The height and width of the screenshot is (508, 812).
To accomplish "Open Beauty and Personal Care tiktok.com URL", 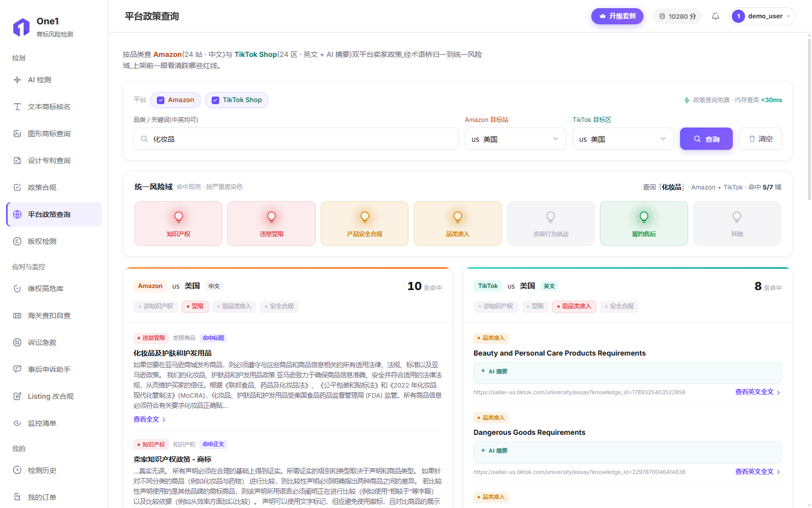I will 580,392.
